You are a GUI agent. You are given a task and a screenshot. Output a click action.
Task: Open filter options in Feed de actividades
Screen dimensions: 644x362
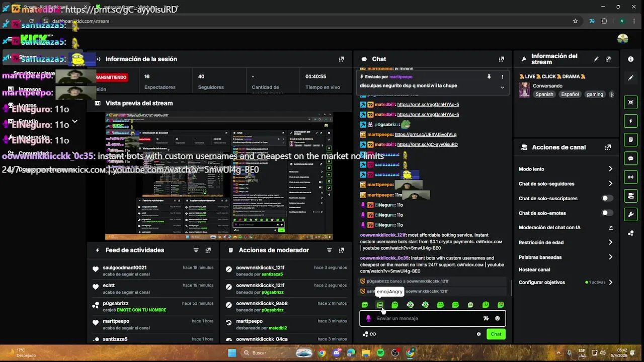pyautogui.click(x=196, y=250)
